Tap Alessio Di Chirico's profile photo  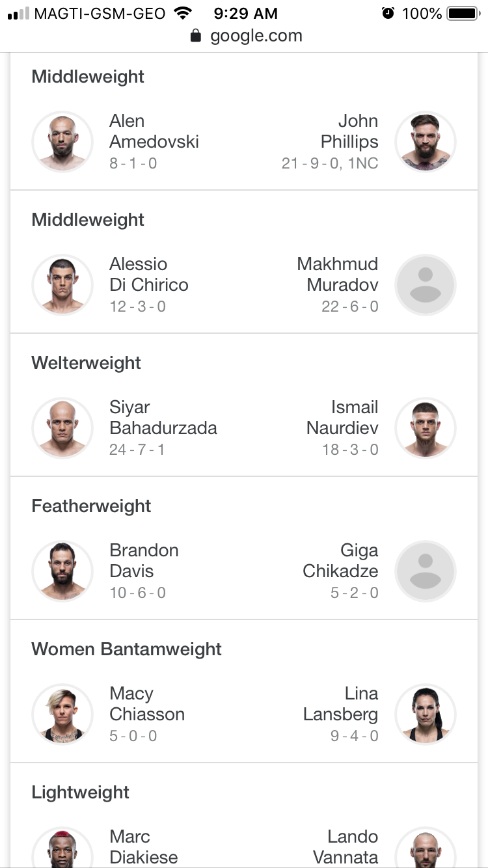pos(63,285)
